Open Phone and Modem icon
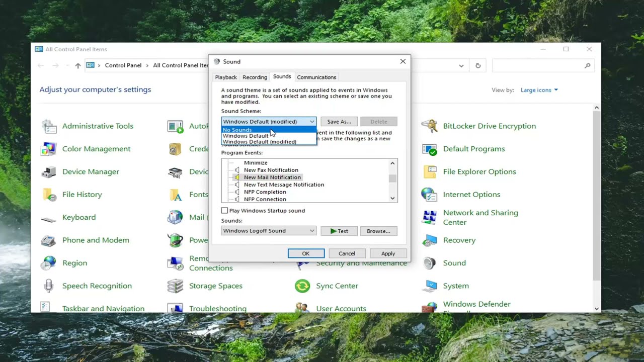644x362 pixels. tap(49, 240)
